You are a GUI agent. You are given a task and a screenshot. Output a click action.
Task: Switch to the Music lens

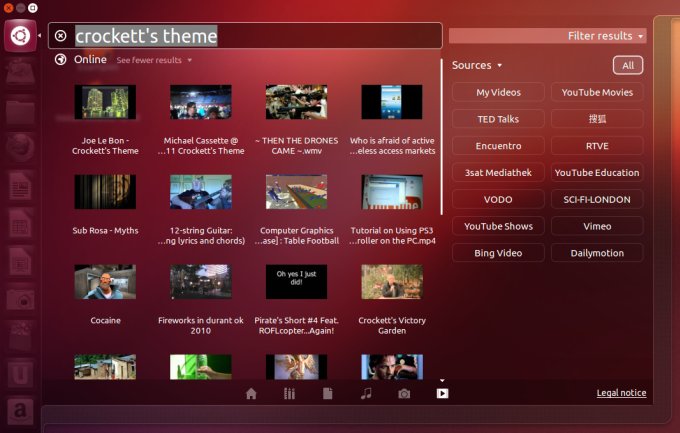pos(366,393)
